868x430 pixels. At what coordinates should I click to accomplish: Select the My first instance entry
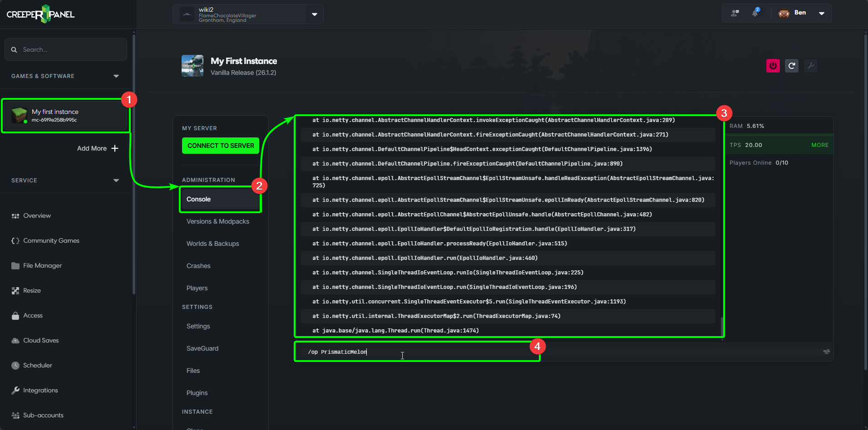tap(66, 116)
